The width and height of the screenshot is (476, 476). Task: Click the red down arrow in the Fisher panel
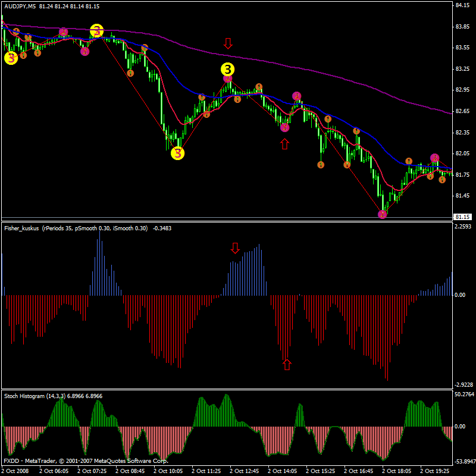235,248
